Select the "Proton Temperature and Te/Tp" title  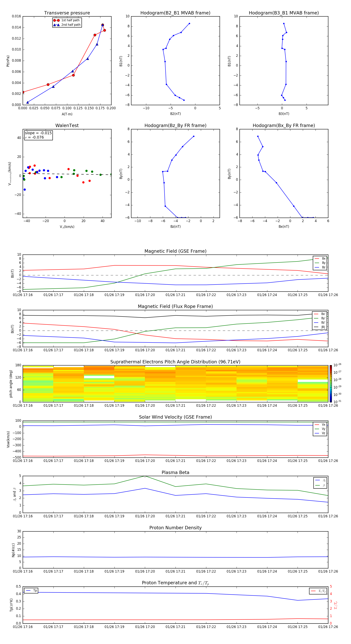click(175, 583)
